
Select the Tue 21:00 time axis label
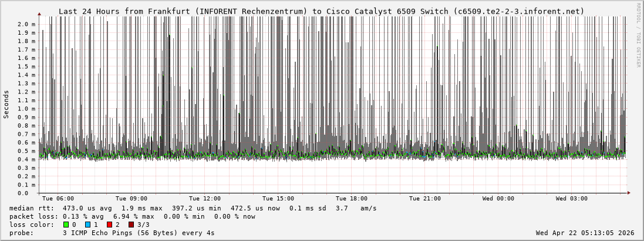coord(425,199)
